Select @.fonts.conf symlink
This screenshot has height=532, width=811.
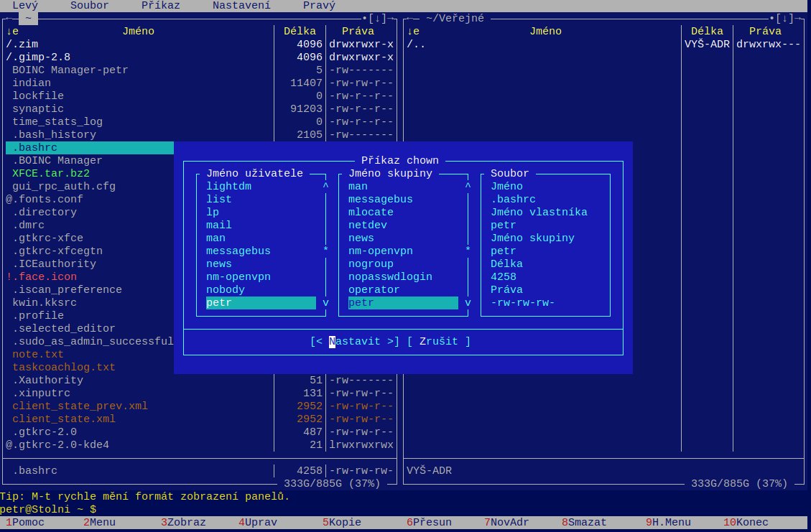click(44, 199)
